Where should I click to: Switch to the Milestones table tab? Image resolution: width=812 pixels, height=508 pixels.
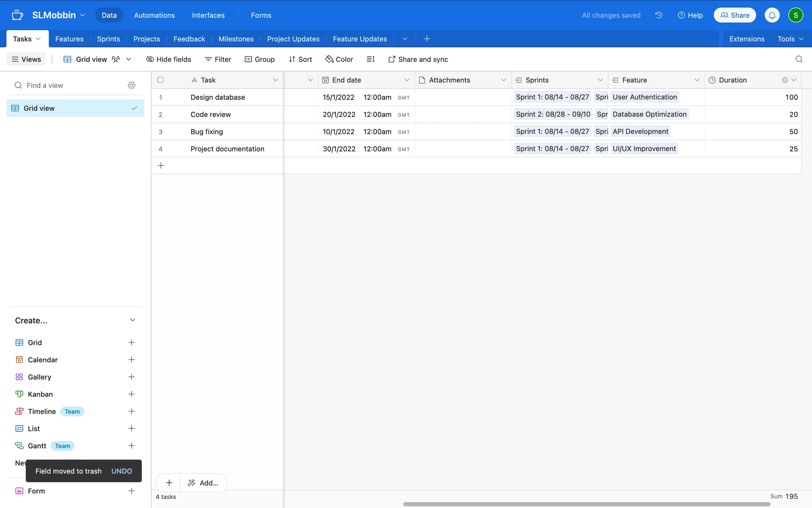click(236, 39)
